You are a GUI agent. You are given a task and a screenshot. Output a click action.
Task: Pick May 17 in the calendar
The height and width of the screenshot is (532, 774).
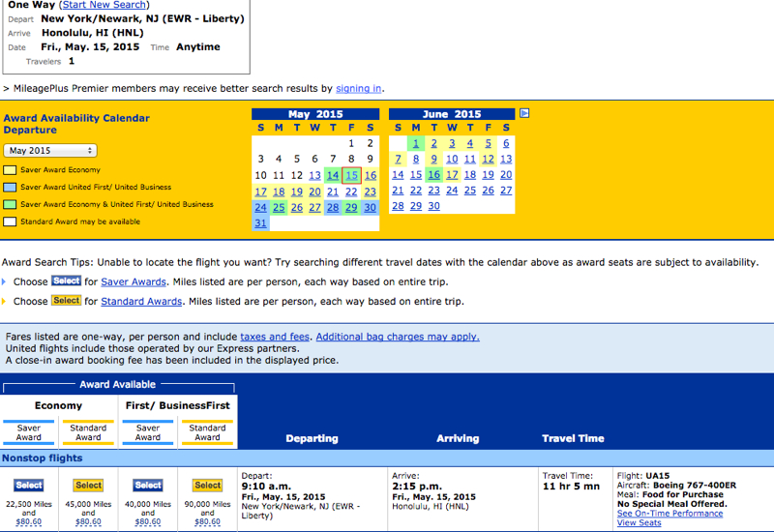pyautogui.click(x=260, y=192)
